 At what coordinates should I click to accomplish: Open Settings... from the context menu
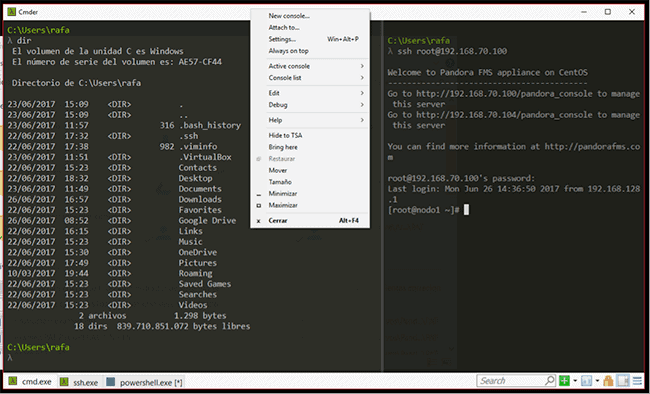pos(310,39)
